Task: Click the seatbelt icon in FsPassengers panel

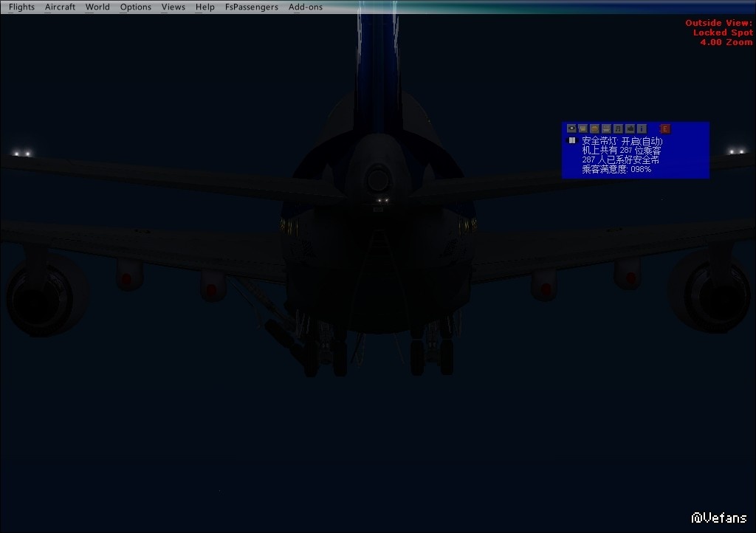Action: [571, 128]
